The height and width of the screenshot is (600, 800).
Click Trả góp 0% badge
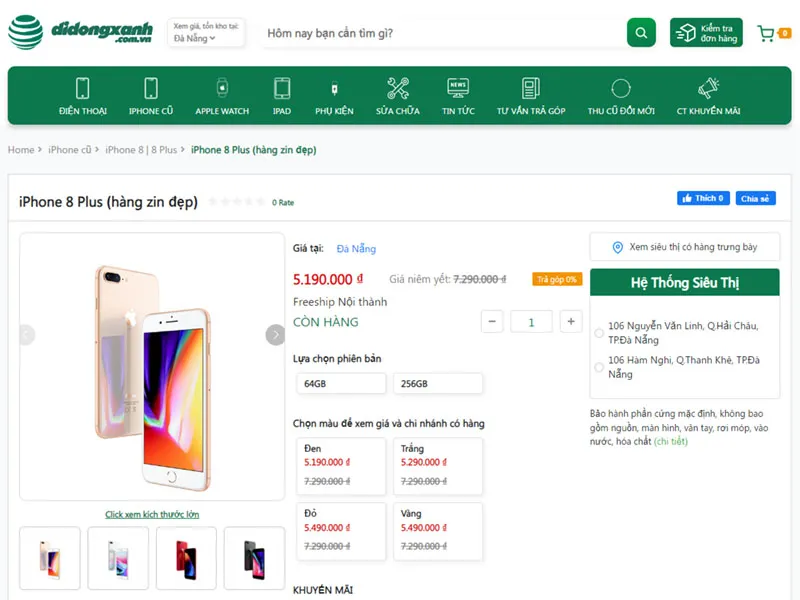557,279
